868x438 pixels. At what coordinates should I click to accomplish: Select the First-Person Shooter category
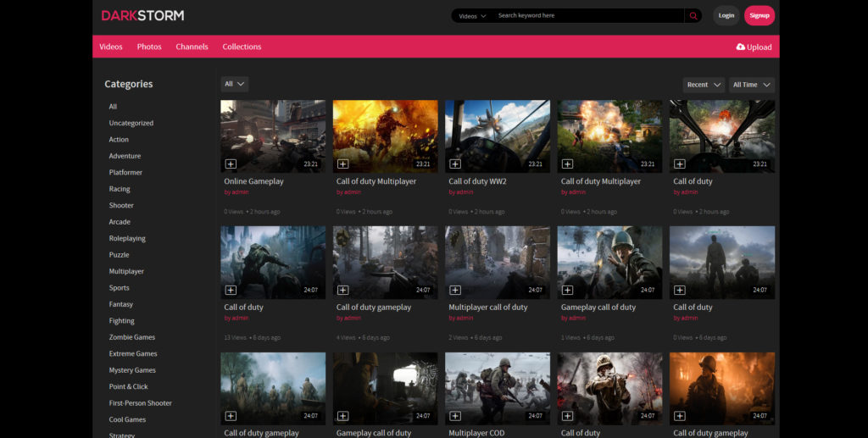coord(141,403)
